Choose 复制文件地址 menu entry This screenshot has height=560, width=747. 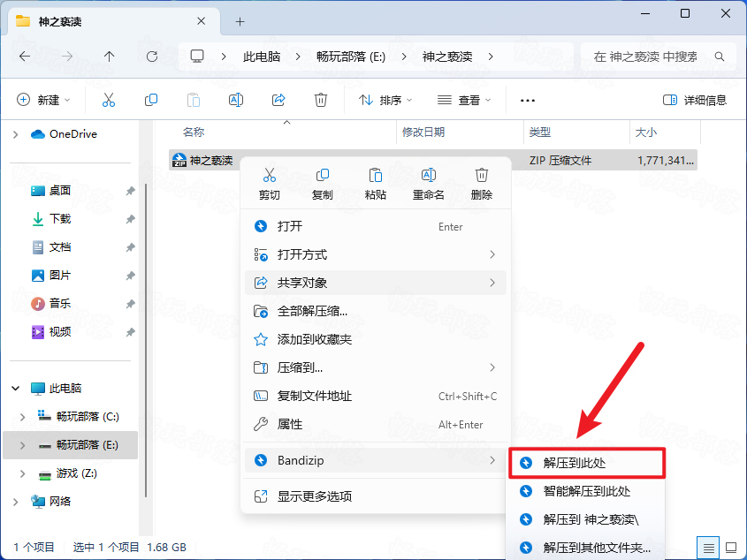click(376, 396)
